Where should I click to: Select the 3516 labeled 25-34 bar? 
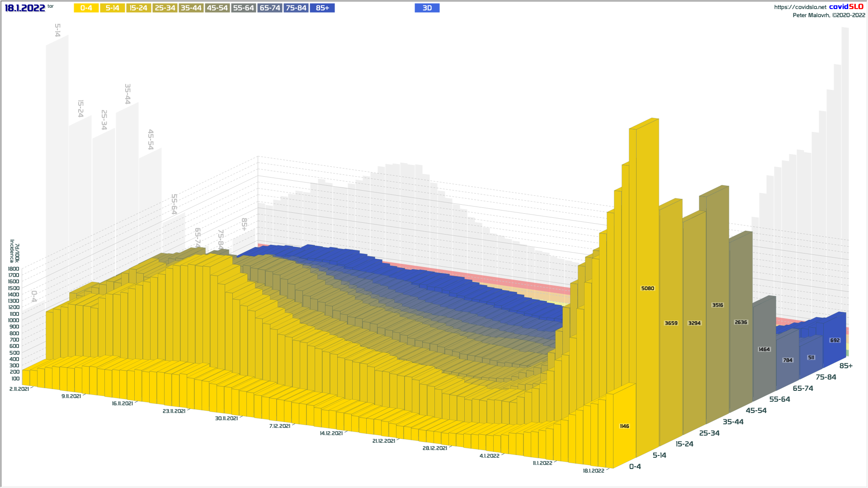point(717,305)
